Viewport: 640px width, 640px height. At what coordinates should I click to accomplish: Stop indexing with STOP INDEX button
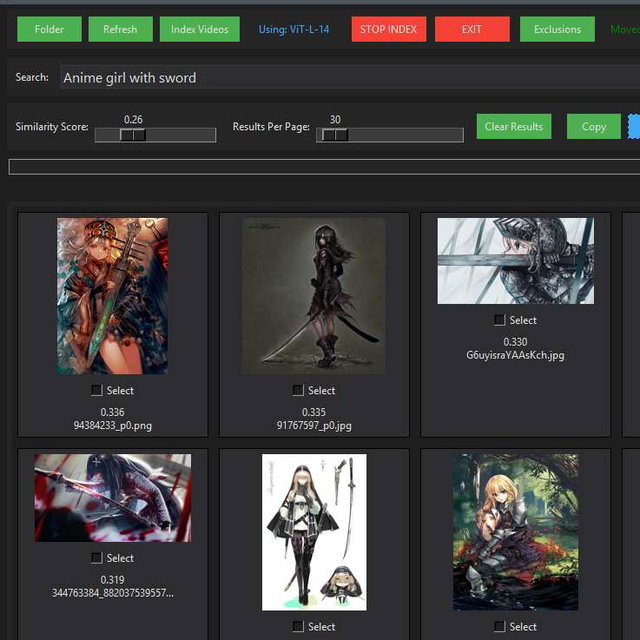point(389,29)
